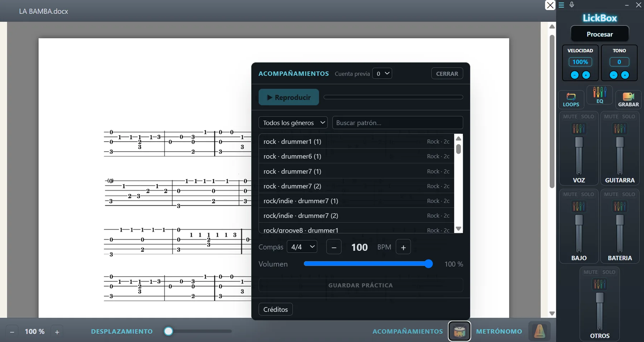644x342 pixels.
Task: Expand the Cuenta previa dropdown
Action: pos(382,73)
